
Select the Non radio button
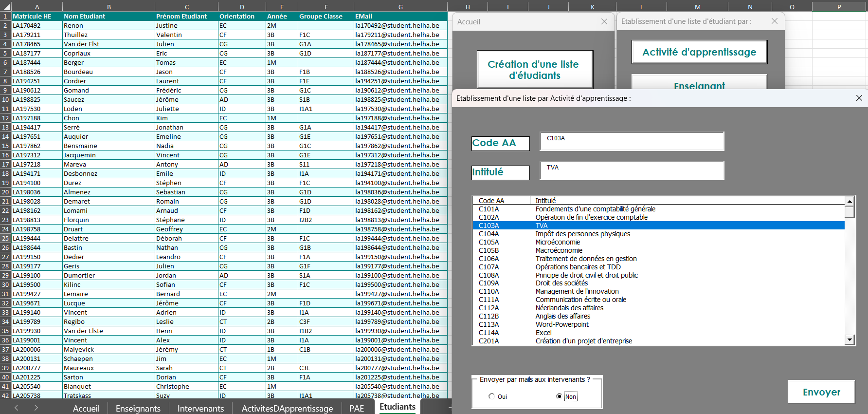click(559, 396)
